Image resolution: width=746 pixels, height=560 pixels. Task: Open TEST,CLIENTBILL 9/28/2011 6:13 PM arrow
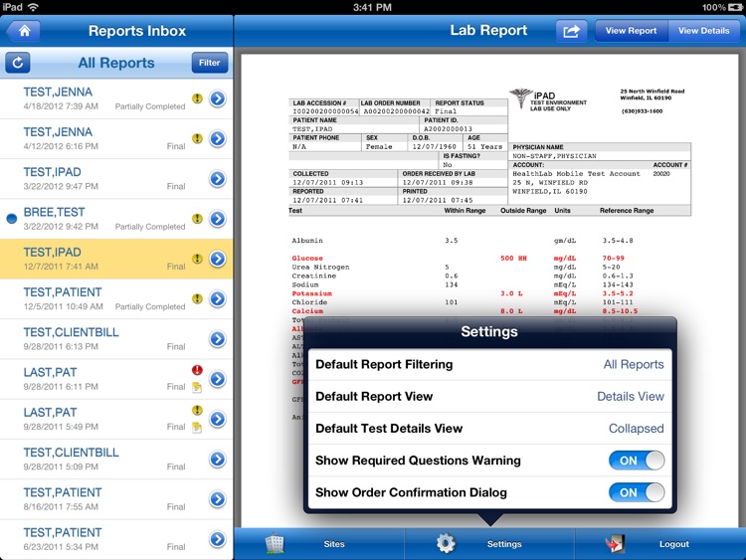[x=218, y=339]
